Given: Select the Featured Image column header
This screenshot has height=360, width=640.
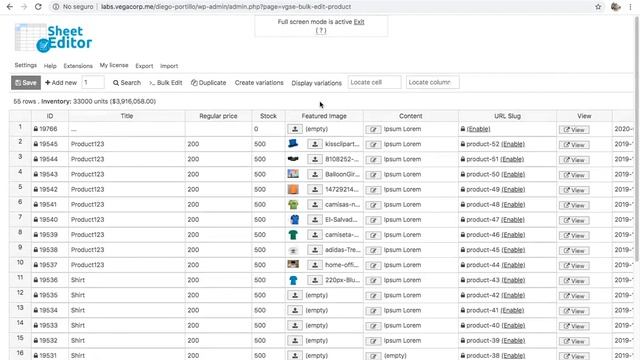Looking at the screenshot, I should click(x=324, y=116).
